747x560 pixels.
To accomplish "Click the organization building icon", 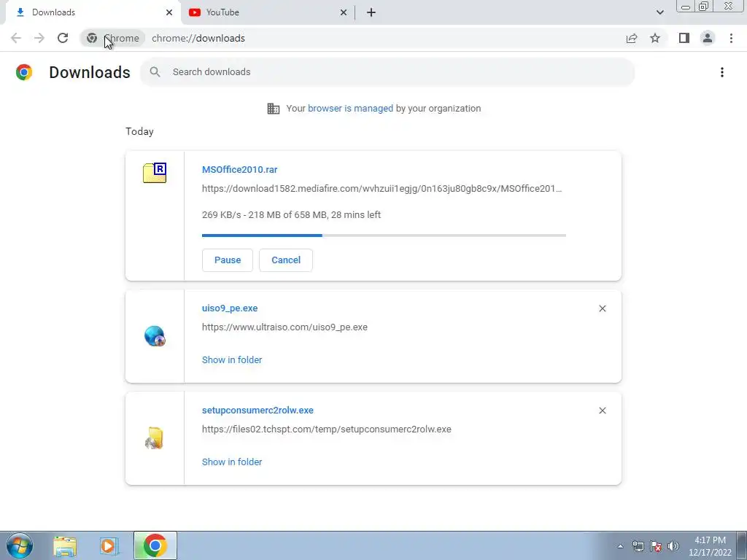I will [x=274, y=109].
